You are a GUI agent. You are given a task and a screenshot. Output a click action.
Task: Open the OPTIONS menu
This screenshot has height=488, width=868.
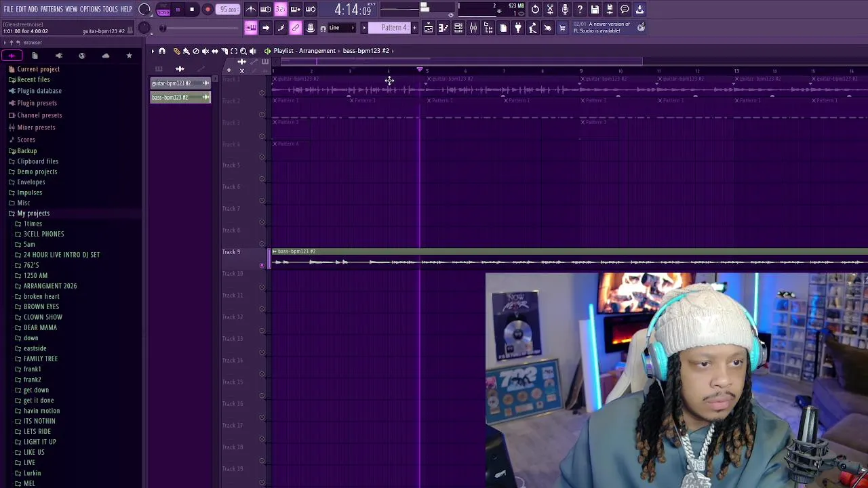(90, 9)
